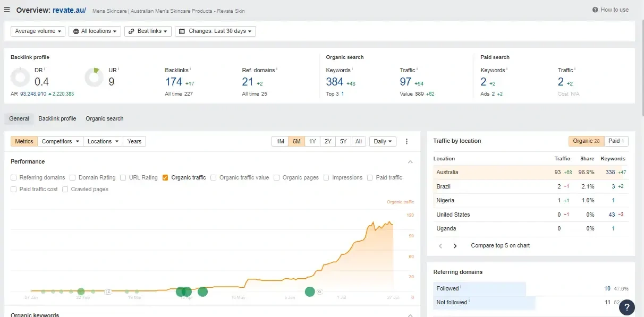Open the Changes: Last 30 days dropdown
This screenshot has width=644, height=317.
tap(216, 31)
